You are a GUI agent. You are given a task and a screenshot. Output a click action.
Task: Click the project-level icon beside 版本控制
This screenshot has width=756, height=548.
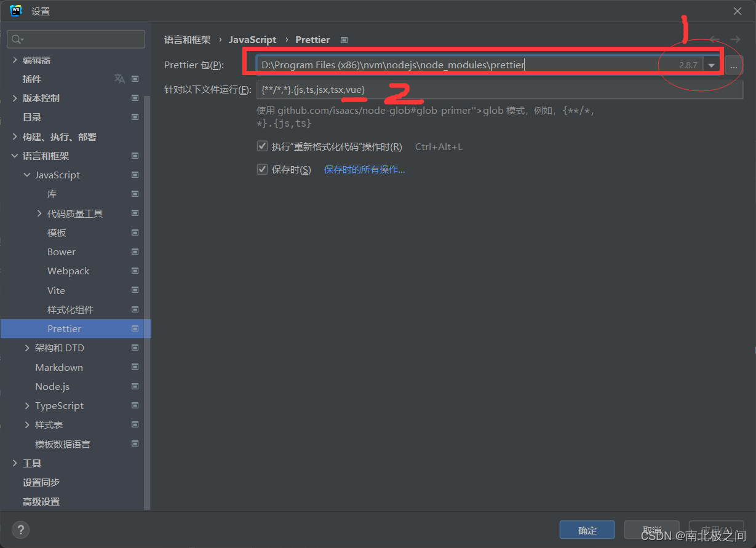point(135,98)
